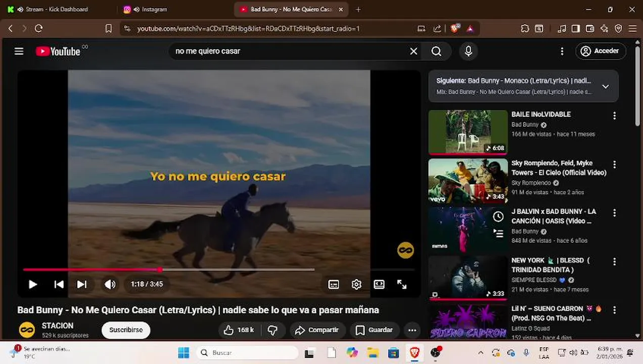Save the video with Guardar
The image size is (643, 364).
(374, 330)
